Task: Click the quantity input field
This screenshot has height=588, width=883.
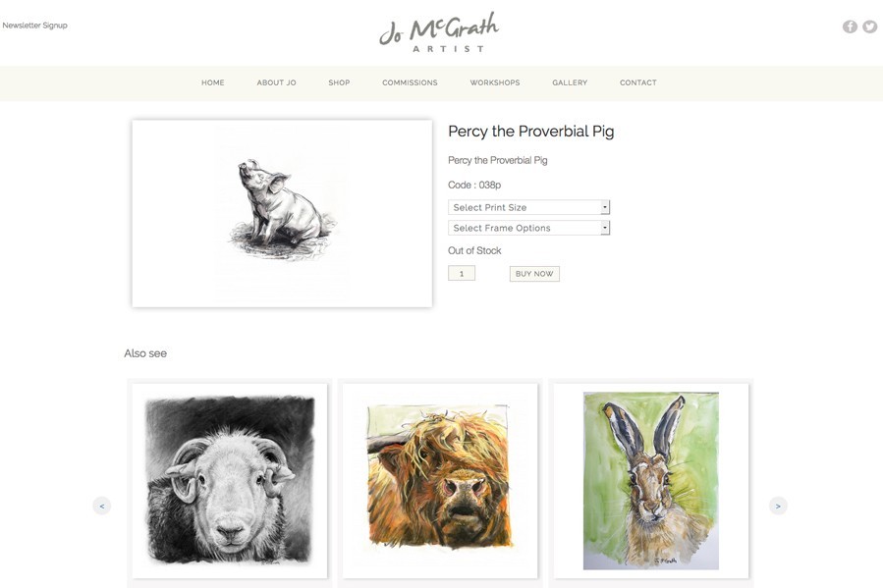Action: (462, 274)
